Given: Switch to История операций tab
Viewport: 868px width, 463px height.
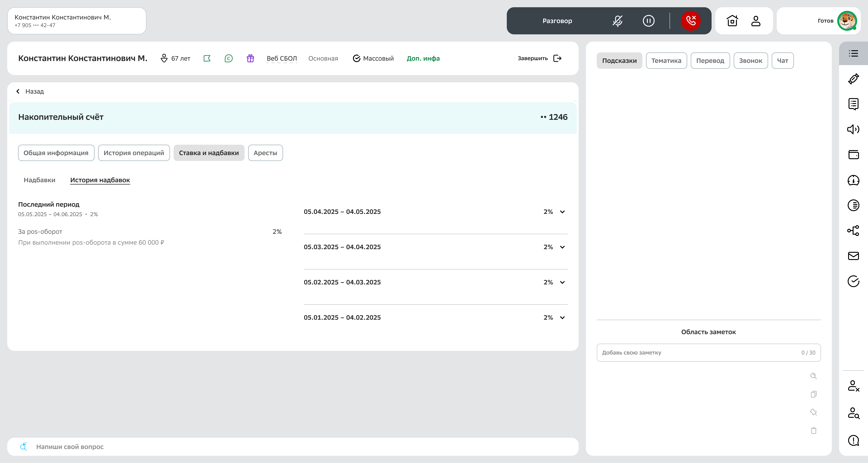Looking at the screenshot, I should [x=134, y=153].
